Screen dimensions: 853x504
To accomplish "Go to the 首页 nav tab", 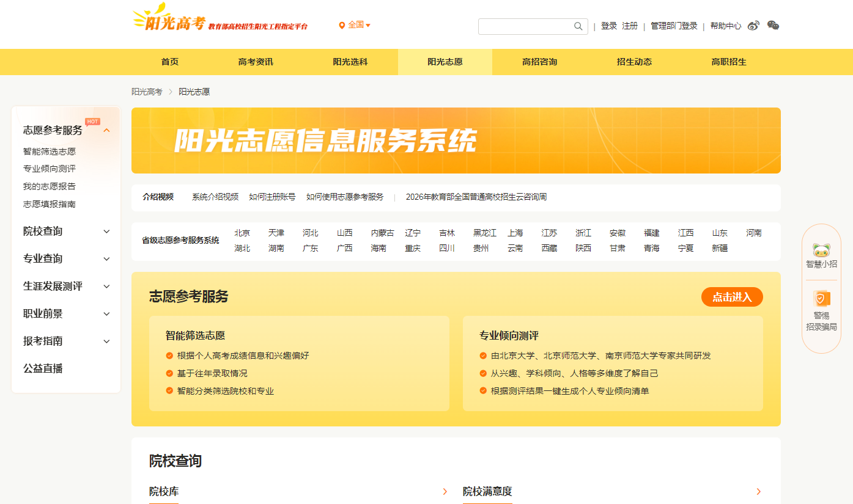I will pos(169,62).
